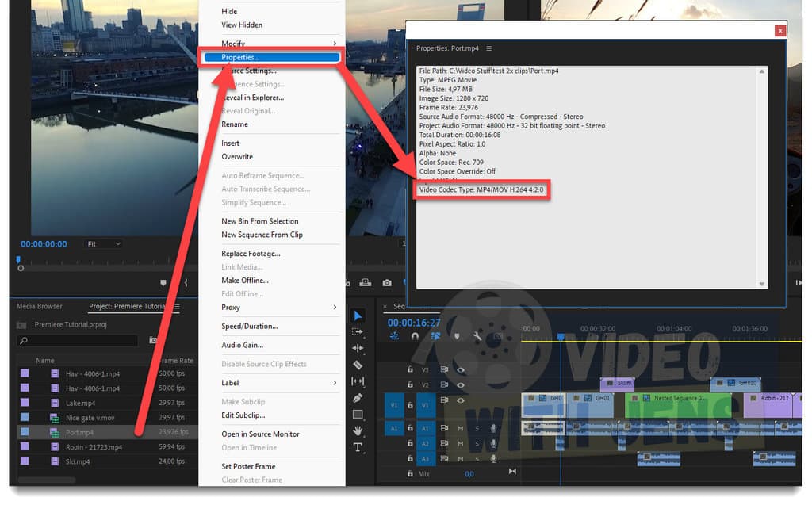The width and height of the screenshot is (812, 505).
Task: Solo audio track A2
Action: pos(477,444)
